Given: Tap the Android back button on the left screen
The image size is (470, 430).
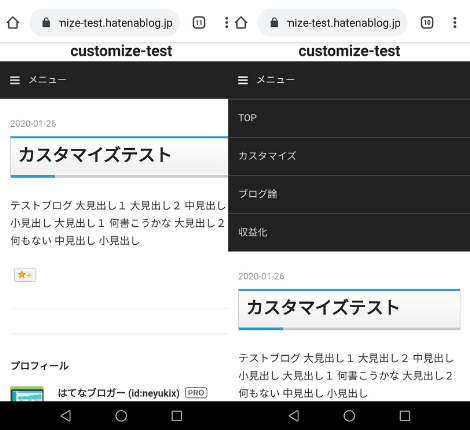Looking at the screenshot, I should point(66,416).
